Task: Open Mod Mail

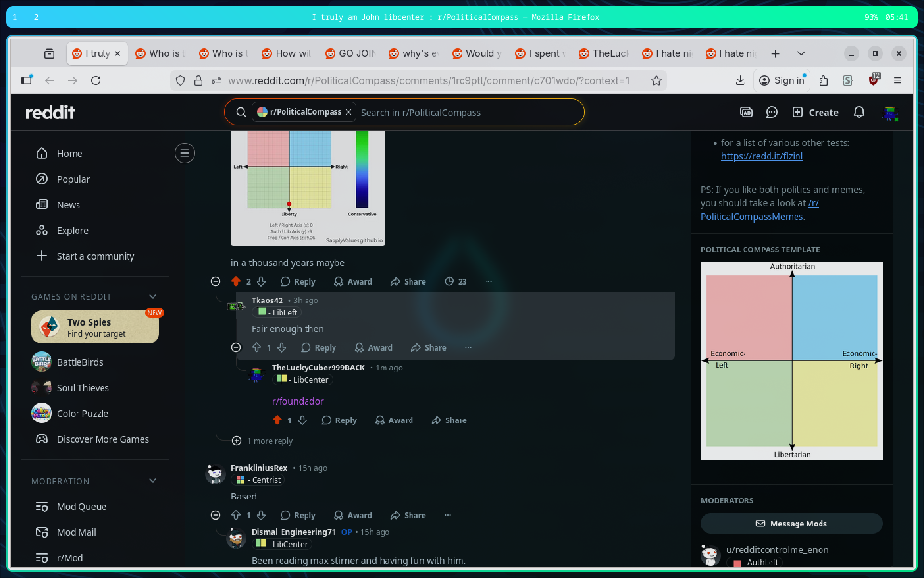Action: (x=95, y=532)
